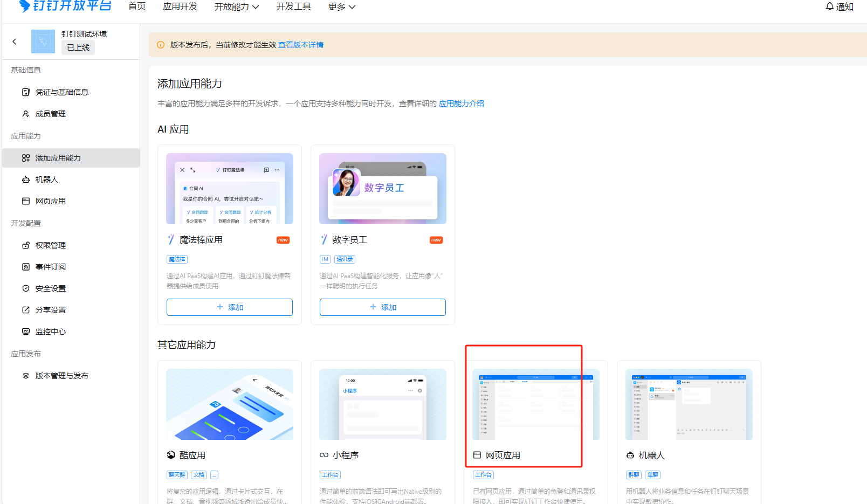Click the 酷应用 card icon
The height and width of the screenshot is (504, 867).
tap(171, 455)
